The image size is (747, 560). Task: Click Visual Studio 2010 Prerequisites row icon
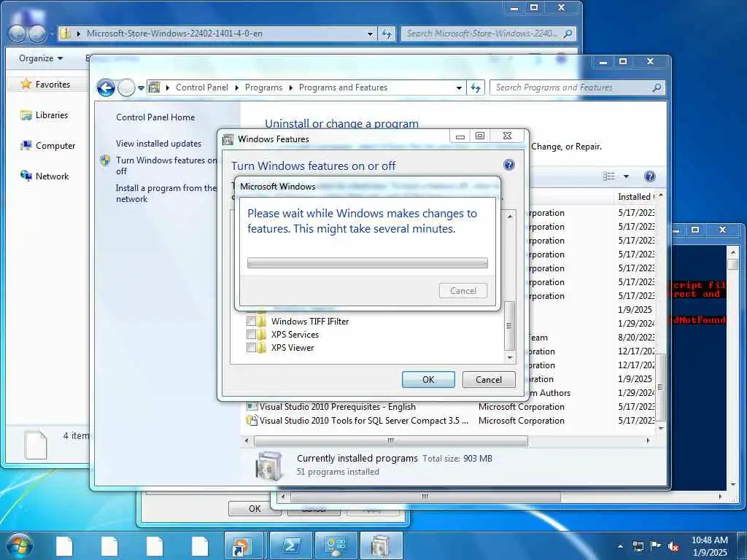tap(252, 407)
